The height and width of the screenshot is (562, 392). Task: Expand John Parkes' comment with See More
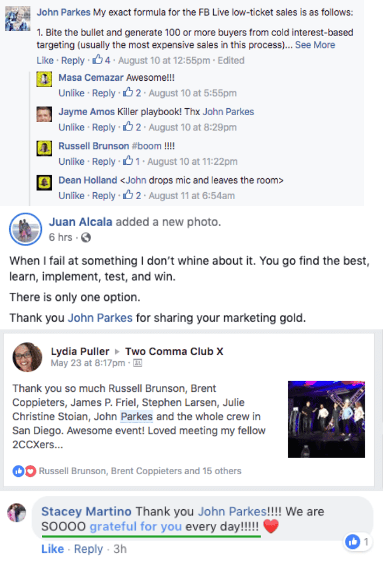(315, 45)
